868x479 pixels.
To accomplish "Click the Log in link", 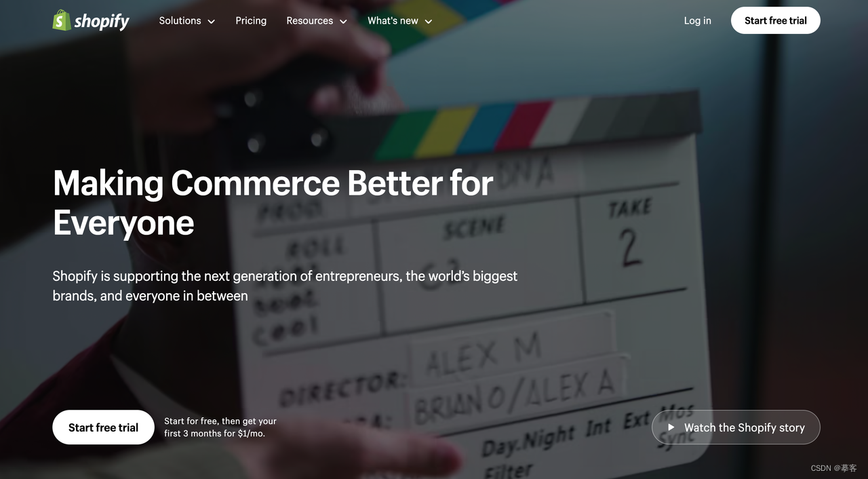I will tap(697, 21).
